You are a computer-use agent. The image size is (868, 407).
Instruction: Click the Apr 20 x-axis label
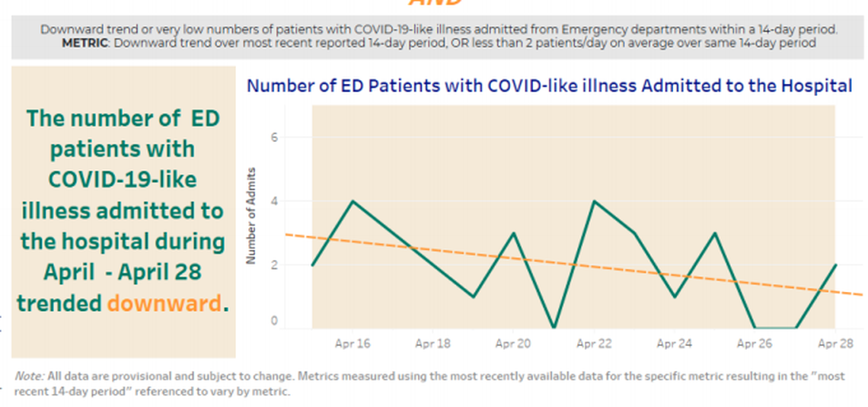(513, 344)
